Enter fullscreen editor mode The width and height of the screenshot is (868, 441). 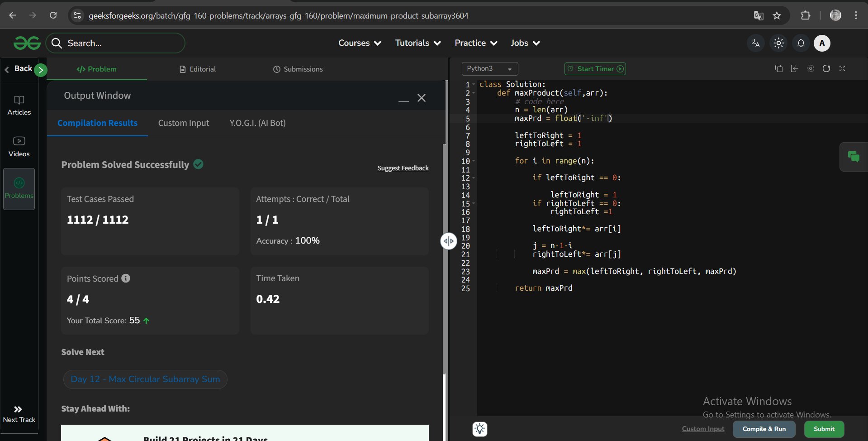click(842, 68)
